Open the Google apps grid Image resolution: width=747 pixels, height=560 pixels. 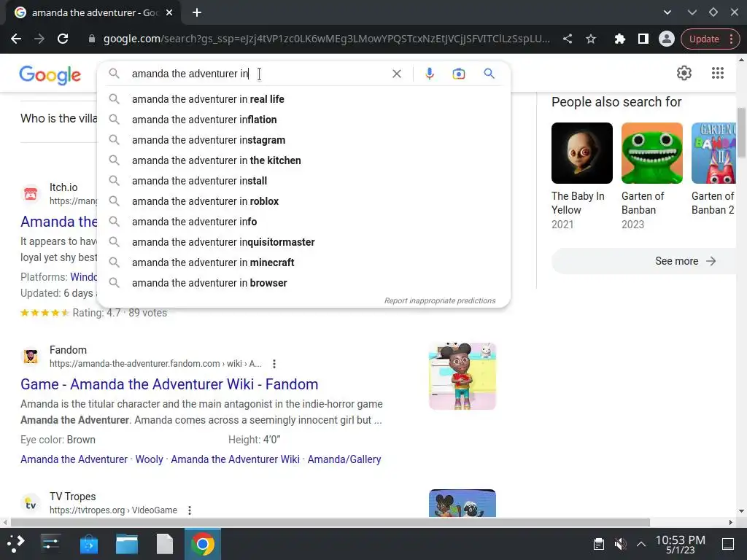[718, 73]
